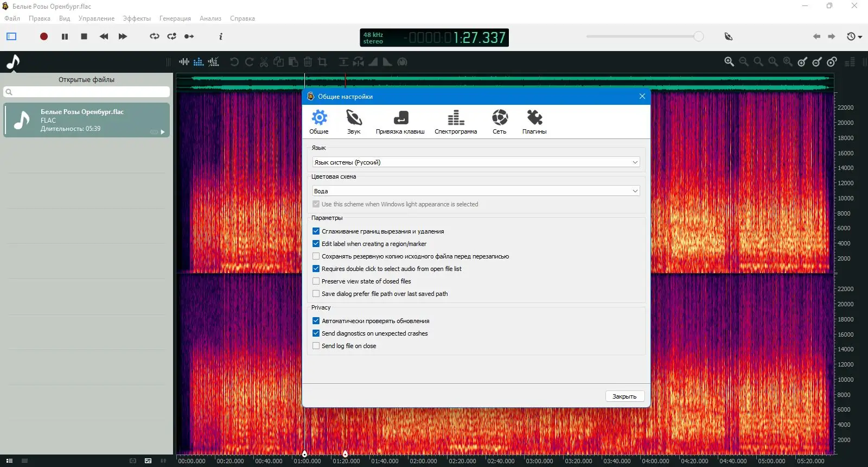Screen dimensions: 868x467
Task: Click the Stop playback button
Action: click(84, 36)
